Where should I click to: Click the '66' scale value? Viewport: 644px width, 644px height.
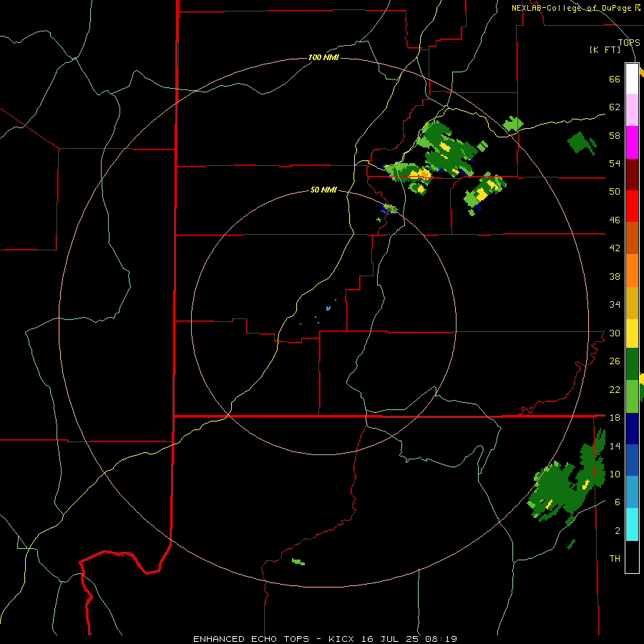[615, 79]
